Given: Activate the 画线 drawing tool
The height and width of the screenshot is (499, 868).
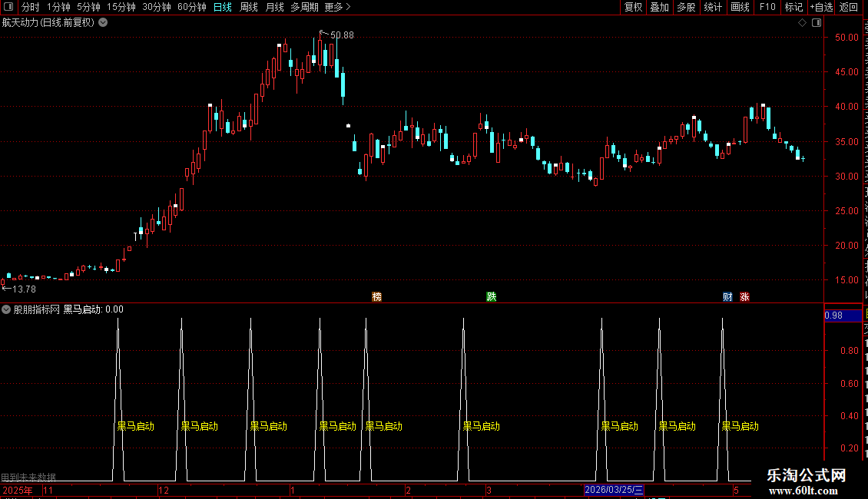Looking at the screenshot, I should click(740, 7).
